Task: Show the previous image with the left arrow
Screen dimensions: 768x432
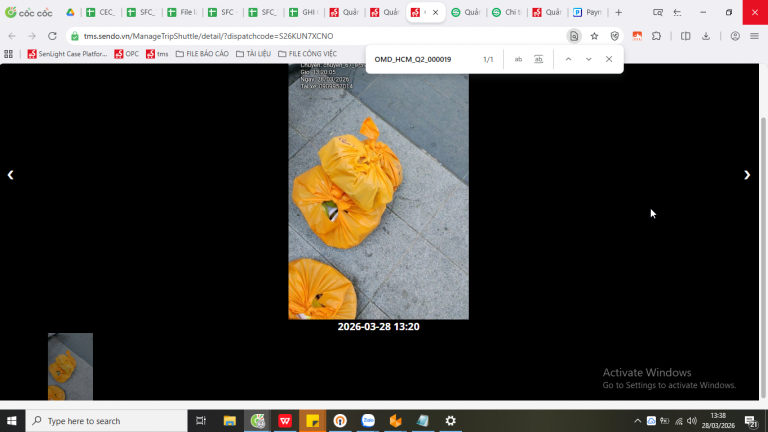Action: (x=10, y=175)
